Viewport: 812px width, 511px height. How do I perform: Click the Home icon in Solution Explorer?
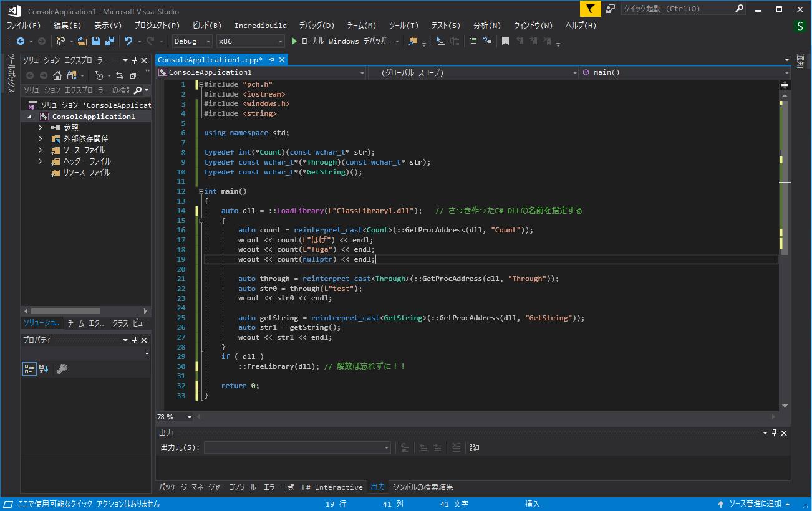click(57, 74)
